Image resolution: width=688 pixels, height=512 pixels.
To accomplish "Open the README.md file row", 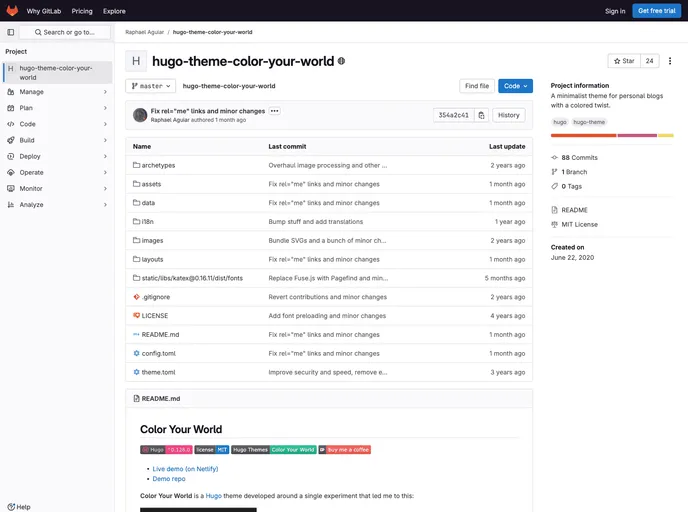I will point(329,334).
